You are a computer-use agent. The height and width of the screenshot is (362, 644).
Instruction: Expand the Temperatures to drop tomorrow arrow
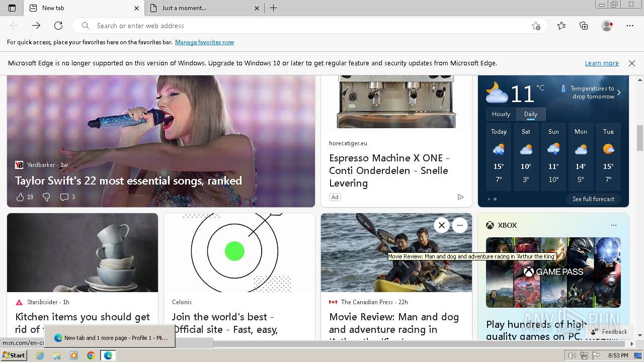pyautogui.click(x=619, y=93)
